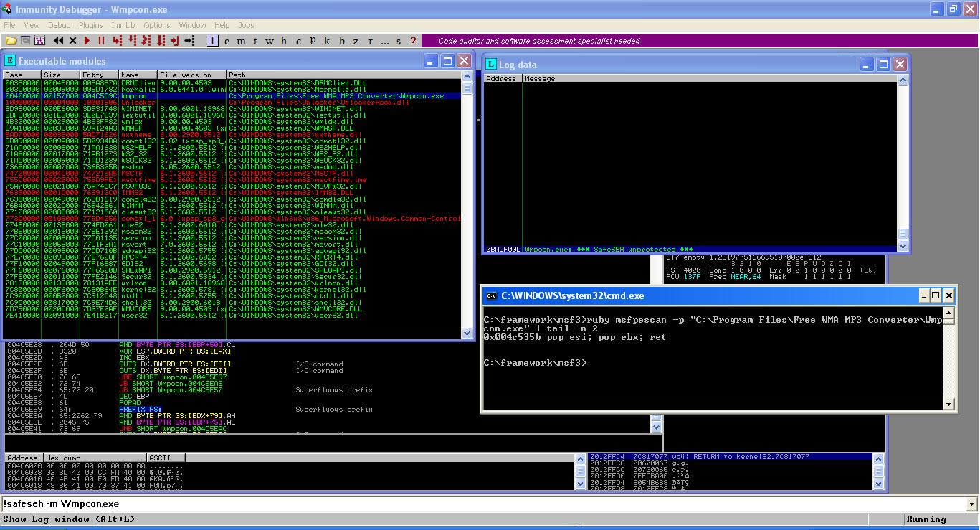Open the Jobs menu

click(x=246, y=25)
